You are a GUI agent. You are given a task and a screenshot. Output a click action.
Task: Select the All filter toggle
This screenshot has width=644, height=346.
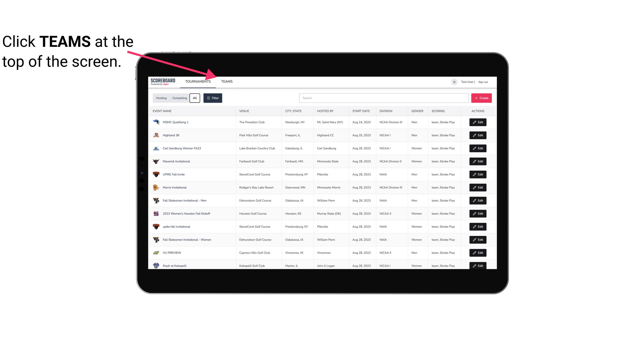(x=195, y=98)
